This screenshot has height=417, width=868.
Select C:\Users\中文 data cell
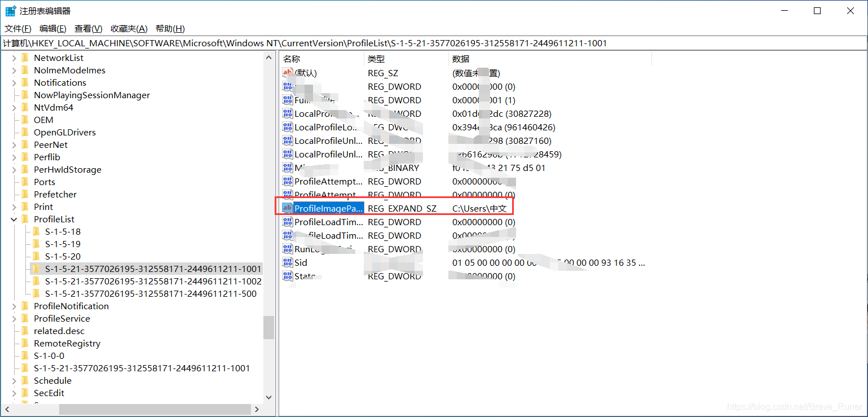pyautogui.click(x=479, y=208)
